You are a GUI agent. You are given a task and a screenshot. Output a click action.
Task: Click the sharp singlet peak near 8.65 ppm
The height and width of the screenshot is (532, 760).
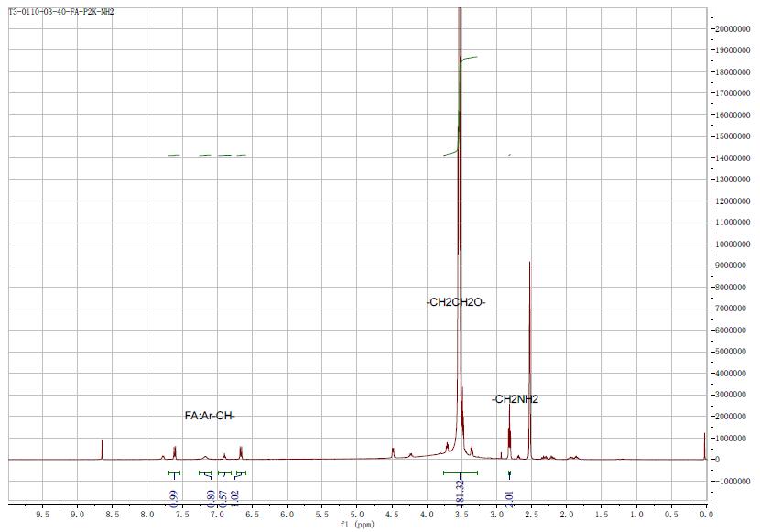pyautogui.click(x=102, y=449)
